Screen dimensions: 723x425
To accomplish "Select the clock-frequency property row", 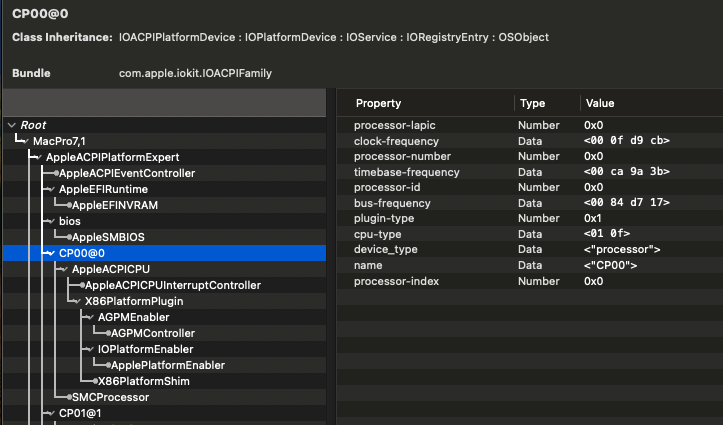I will tap(530, 141).
